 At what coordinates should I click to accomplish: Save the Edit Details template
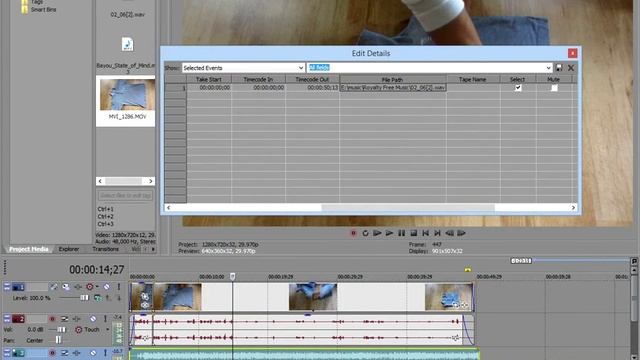(559, 68)
